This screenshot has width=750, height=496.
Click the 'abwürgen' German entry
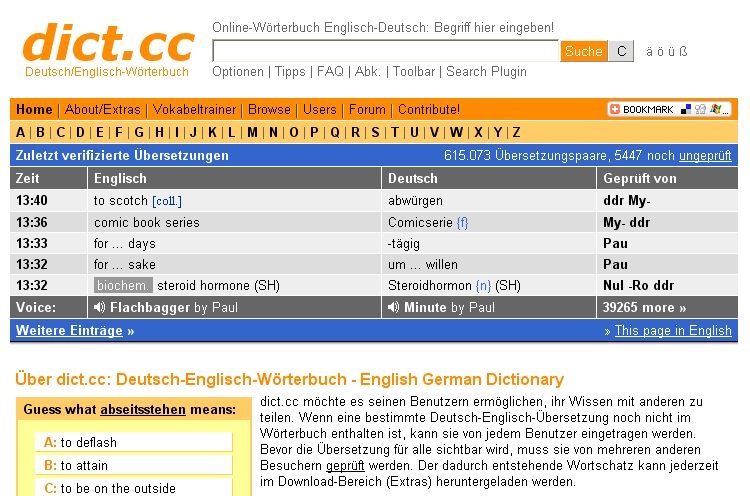point(415,201)
